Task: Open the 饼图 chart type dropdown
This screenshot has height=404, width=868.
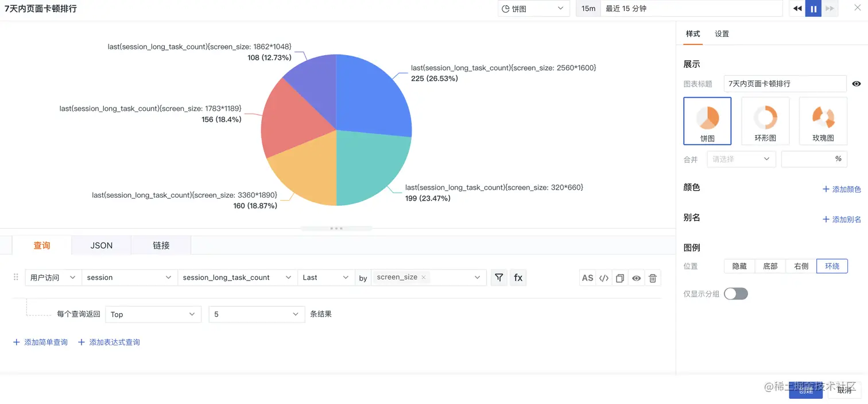Action: click(533, 9)
